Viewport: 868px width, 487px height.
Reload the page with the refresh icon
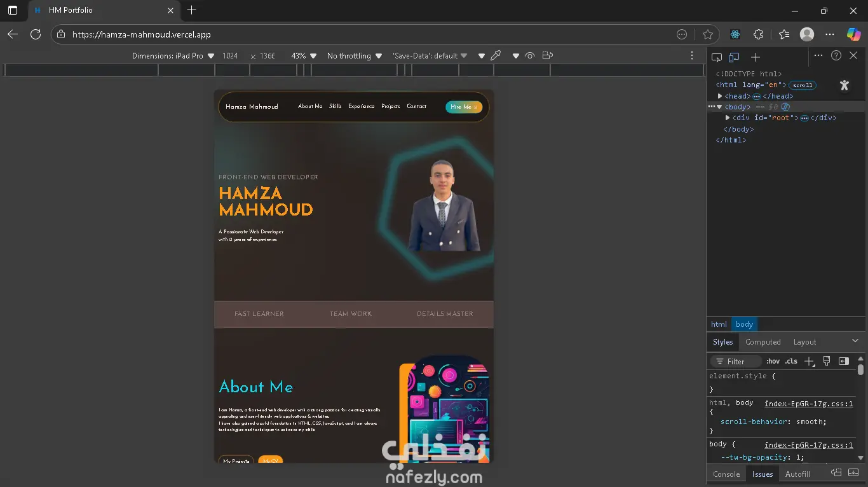36,34
